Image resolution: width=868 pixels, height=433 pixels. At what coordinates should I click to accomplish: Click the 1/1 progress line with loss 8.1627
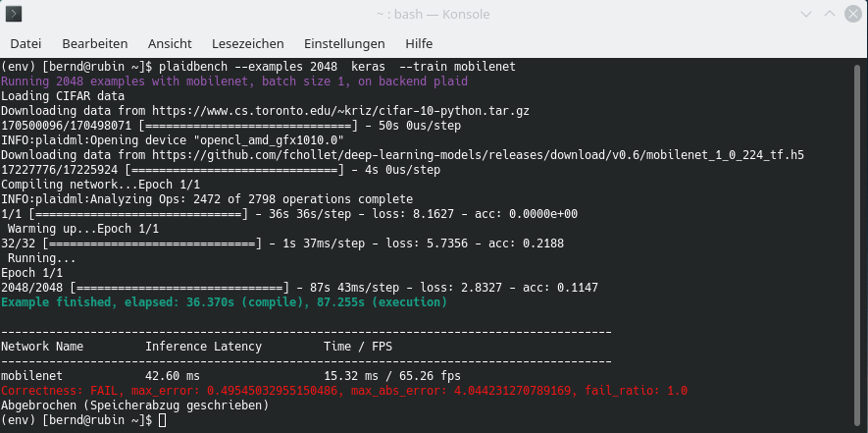pyautogui.click(x=289, y=214)
